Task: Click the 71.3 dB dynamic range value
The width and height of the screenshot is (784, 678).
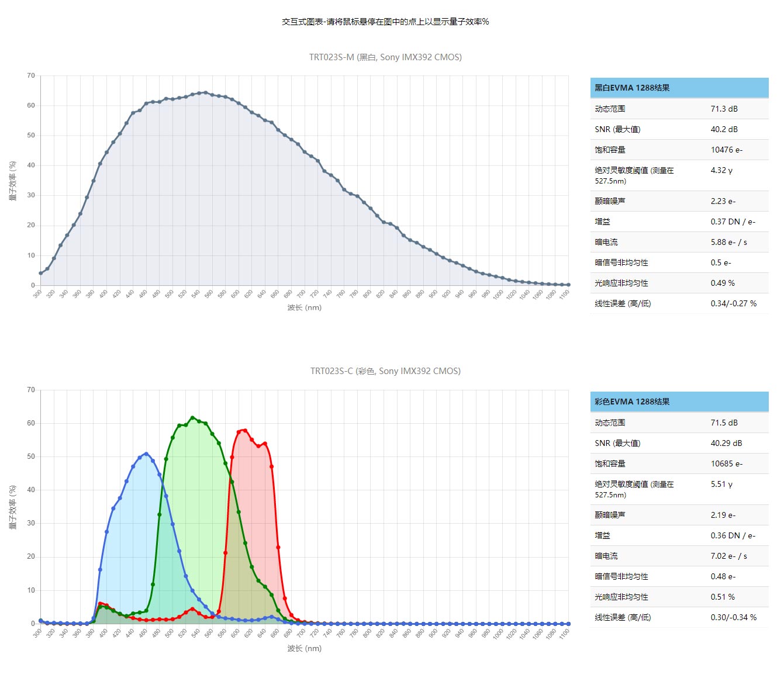Action: click(x=724, y=109)
